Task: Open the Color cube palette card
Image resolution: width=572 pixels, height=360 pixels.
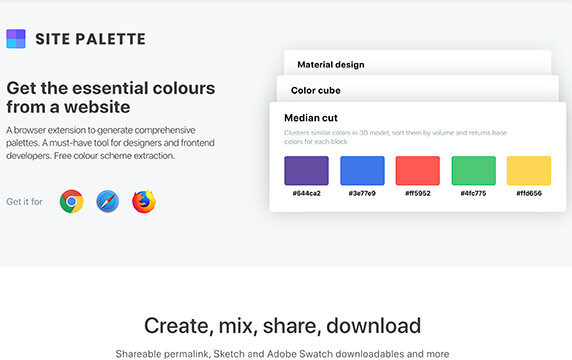Action: tap(418, 90)
